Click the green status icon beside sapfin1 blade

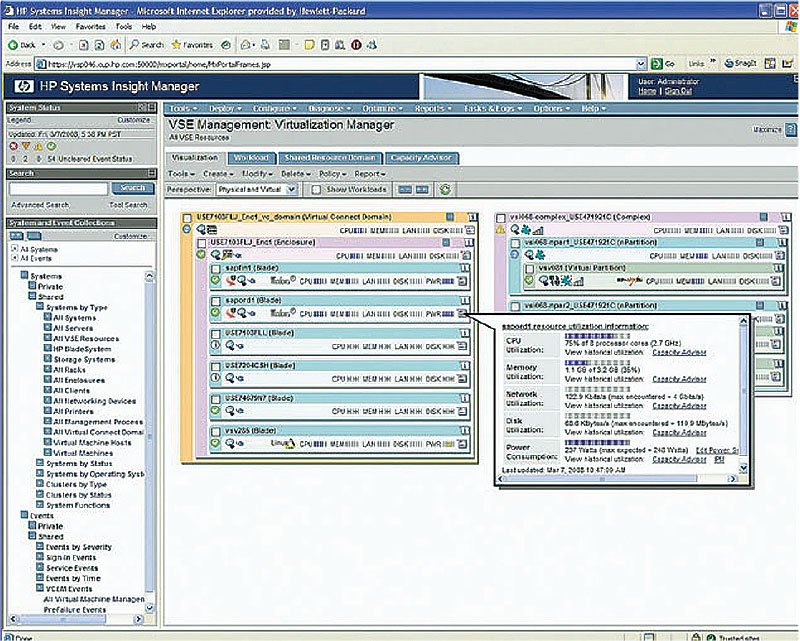[213, 278]
